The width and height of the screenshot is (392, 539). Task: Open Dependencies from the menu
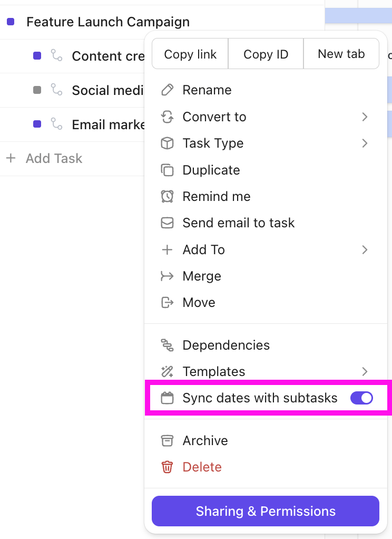coord(266,345)
